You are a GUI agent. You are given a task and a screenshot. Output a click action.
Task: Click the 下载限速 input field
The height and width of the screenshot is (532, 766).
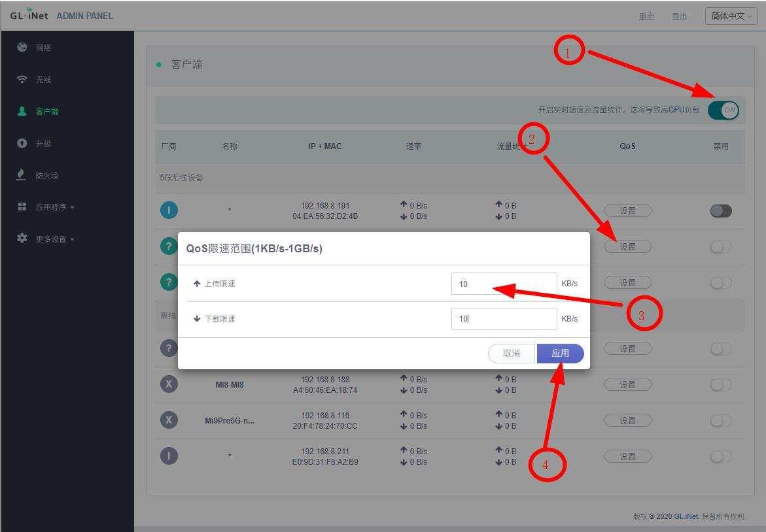[504, 319]
